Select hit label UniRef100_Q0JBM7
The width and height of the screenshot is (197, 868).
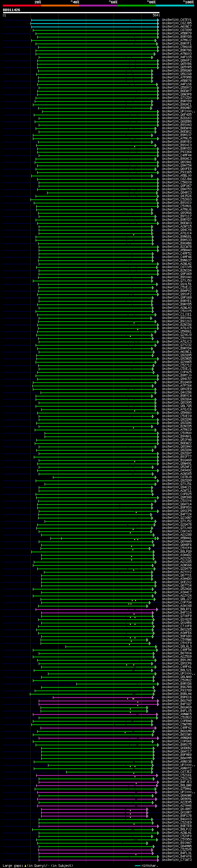coord(177,809)
